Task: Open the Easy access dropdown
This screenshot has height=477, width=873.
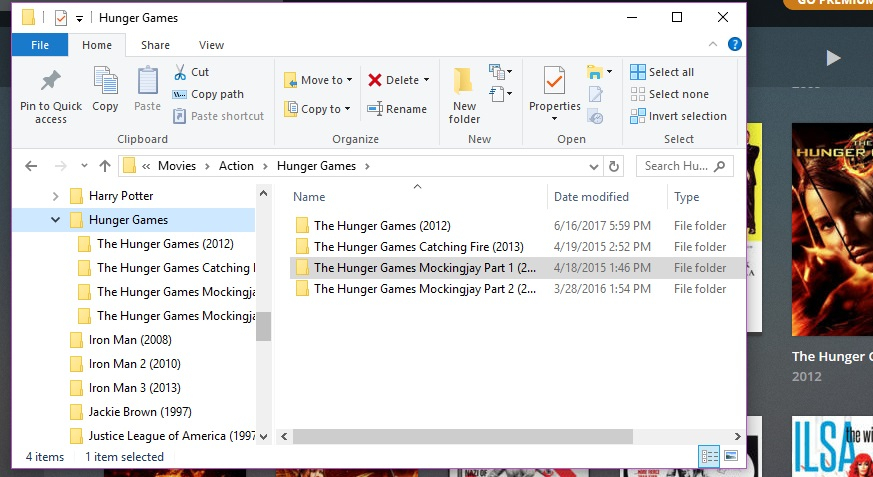Action: (501, 94)
